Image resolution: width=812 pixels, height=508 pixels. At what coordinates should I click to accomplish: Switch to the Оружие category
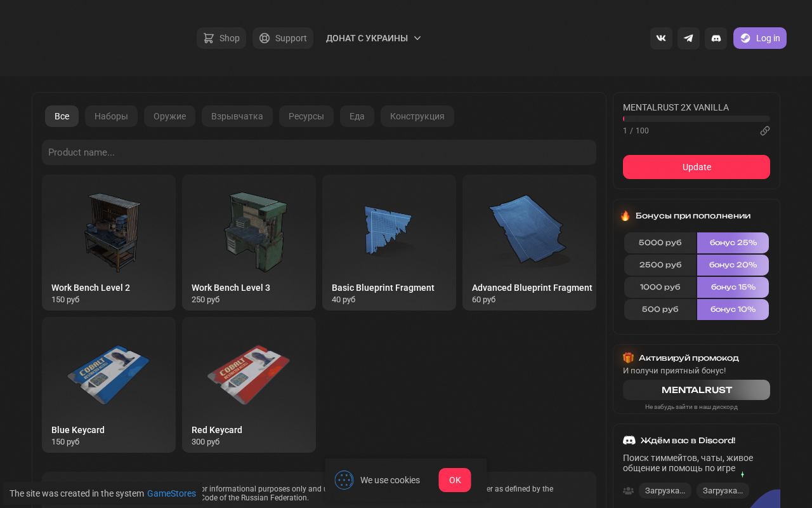tap(169, 116)
